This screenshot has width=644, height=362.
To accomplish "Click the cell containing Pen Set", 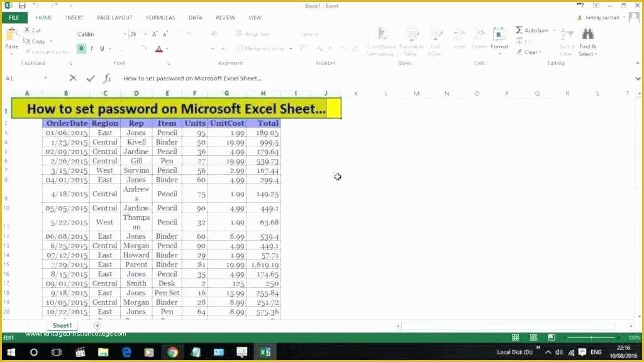I will pos(167,293).
